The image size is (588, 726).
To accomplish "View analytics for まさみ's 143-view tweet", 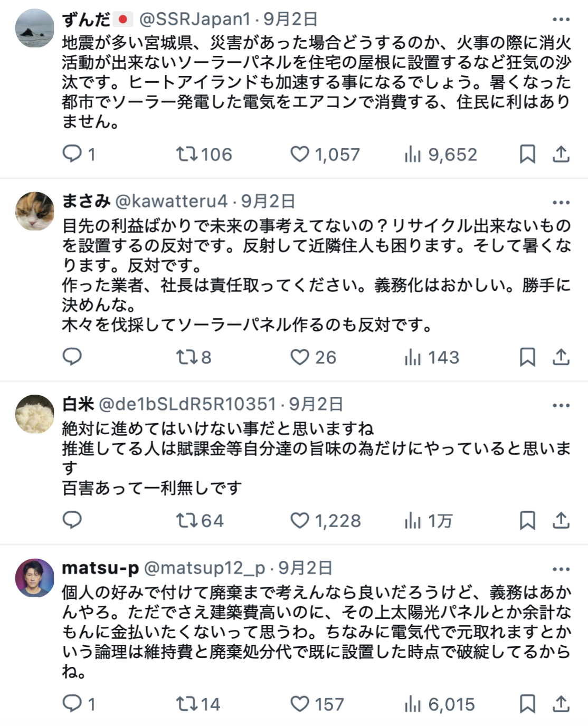I will pyautogui.click(x=413, y=357).
